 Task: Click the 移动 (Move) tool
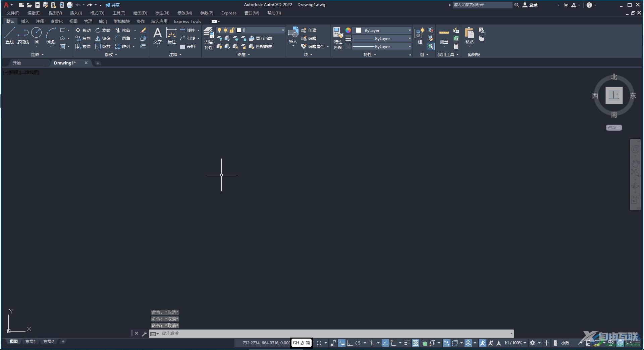coord(83,30)
